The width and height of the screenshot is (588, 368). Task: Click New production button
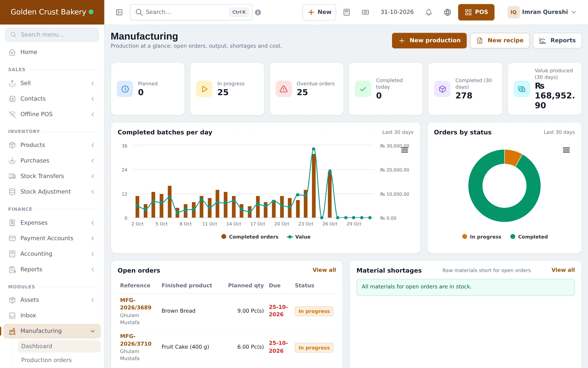429,41
